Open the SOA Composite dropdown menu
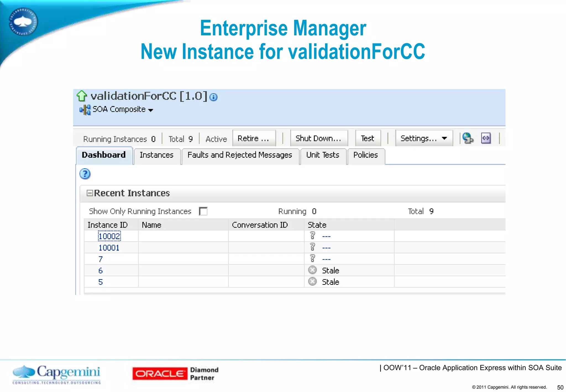The width and height of the screenshot is (566, 392). 151,110
